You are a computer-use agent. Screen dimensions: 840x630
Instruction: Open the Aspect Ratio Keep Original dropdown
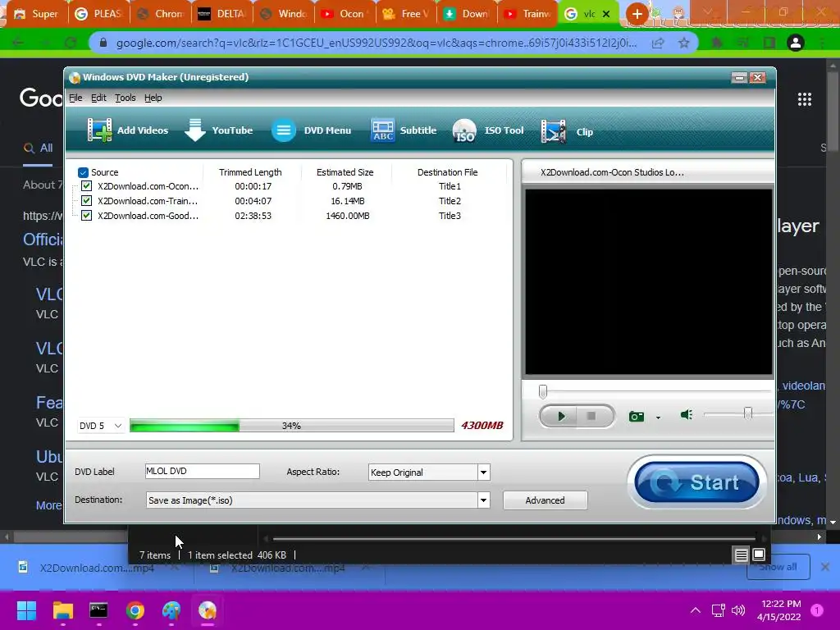coord(429,472)
